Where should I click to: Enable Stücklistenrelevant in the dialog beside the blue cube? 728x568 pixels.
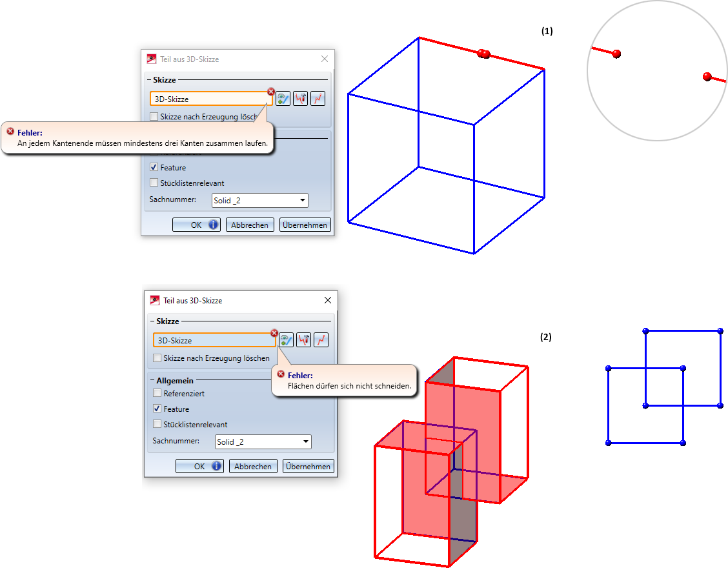click(x=154, y=183)
